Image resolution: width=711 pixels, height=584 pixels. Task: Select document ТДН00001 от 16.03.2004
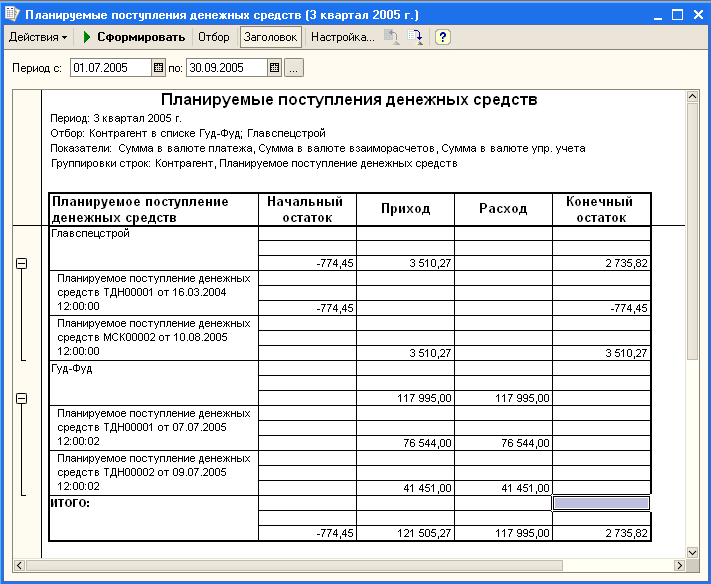tap(154, 292)
